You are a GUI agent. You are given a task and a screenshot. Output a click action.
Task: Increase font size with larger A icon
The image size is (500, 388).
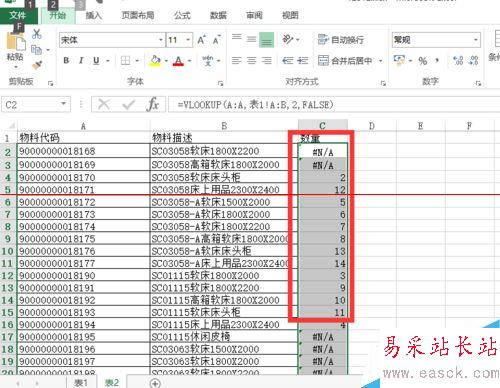tap(202, 40)
